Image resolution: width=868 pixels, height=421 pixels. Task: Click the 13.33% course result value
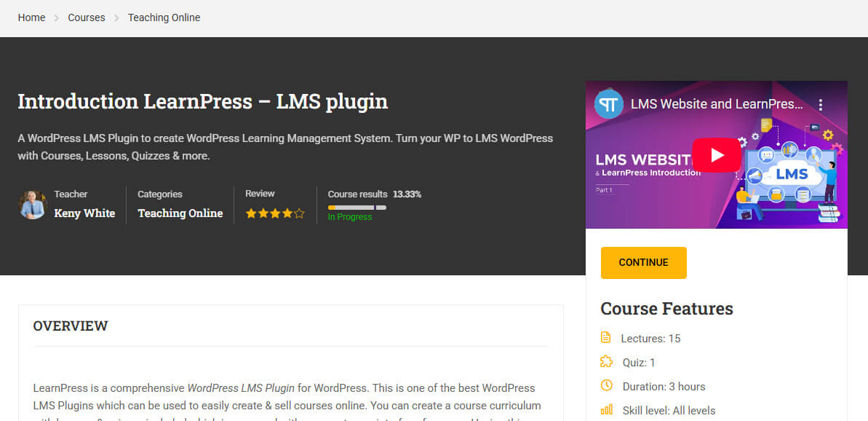407,194
